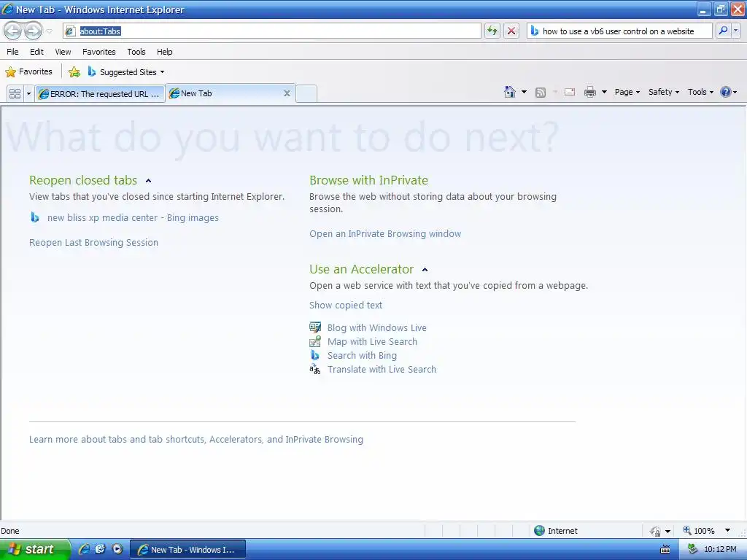747x560 pixels.
Task: Click the Bing search box
Action: click(x=619, y=31)
